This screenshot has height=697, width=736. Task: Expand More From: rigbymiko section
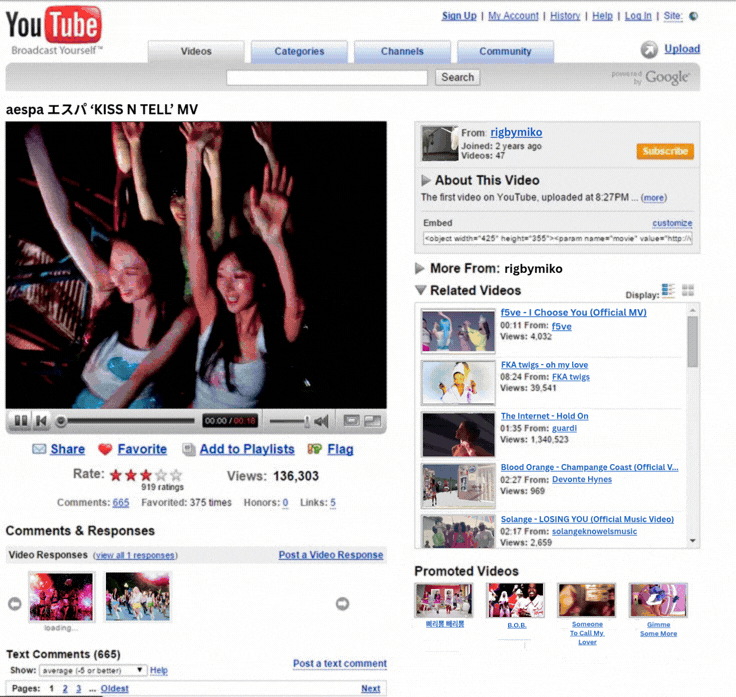click(420, 268)
